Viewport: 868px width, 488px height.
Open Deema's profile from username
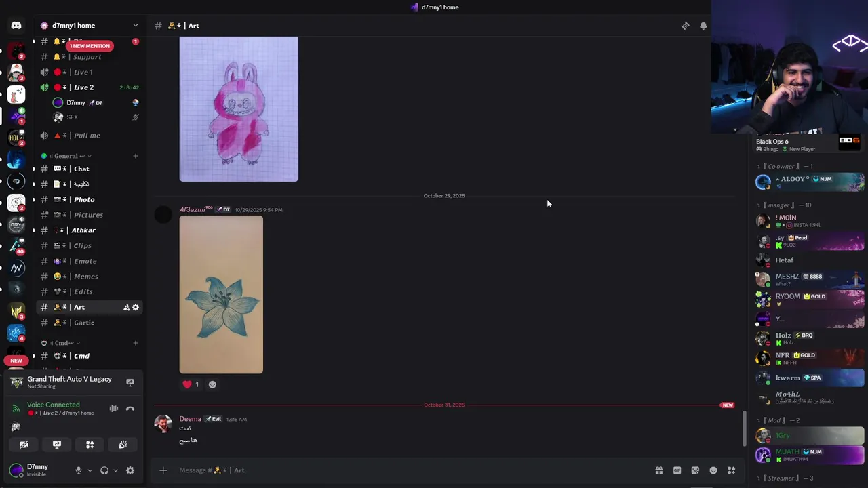190,419
